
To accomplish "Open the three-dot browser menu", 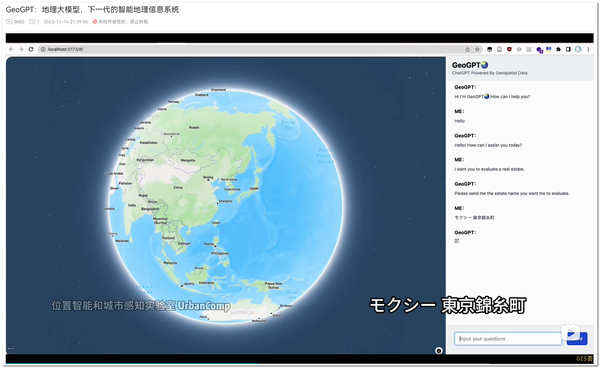I will (x=588, y=49).
